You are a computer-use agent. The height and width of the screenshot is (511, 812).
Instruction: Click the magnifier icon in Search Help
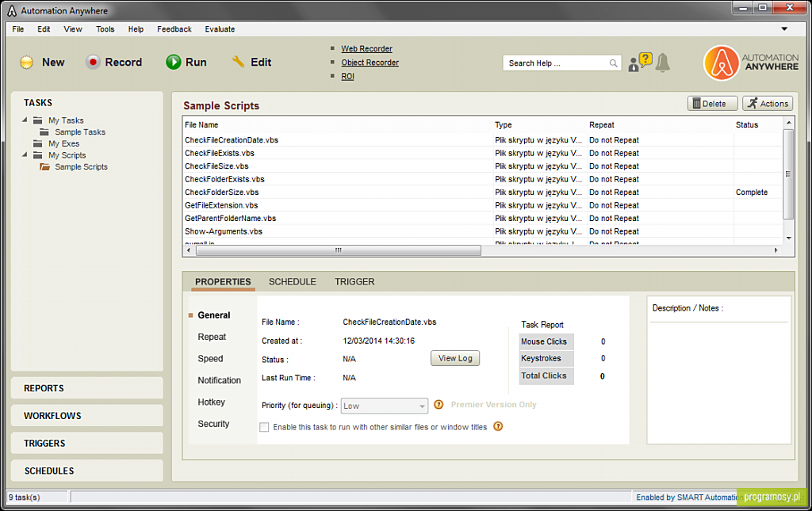click(x=613, y=63)
